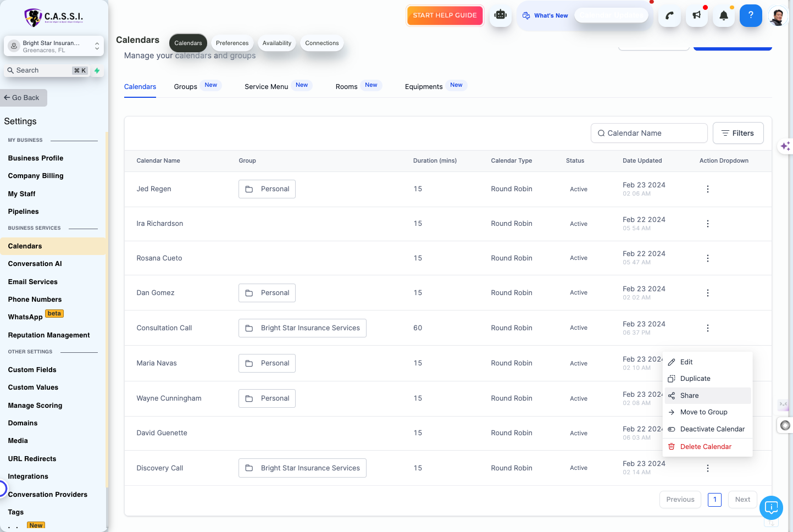
Task: Open action menu for Dan Gomez row
Action: 707,293
